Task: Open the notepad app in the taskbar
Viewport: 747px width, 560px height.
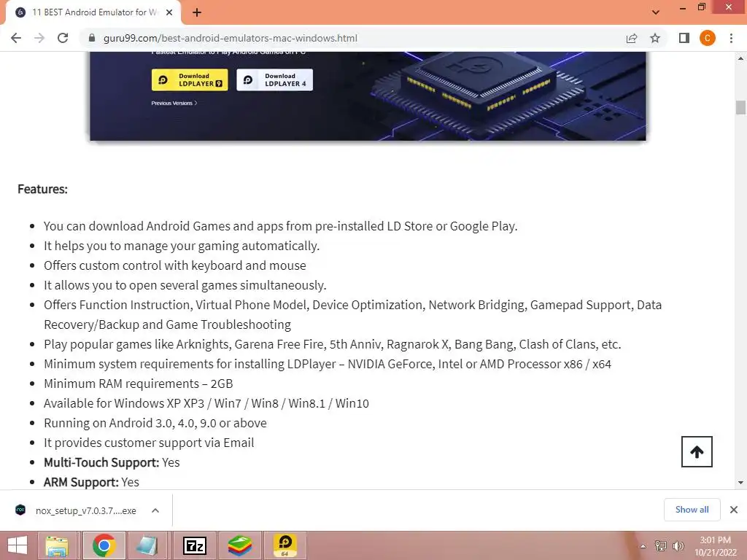Action: pos(147,545)
